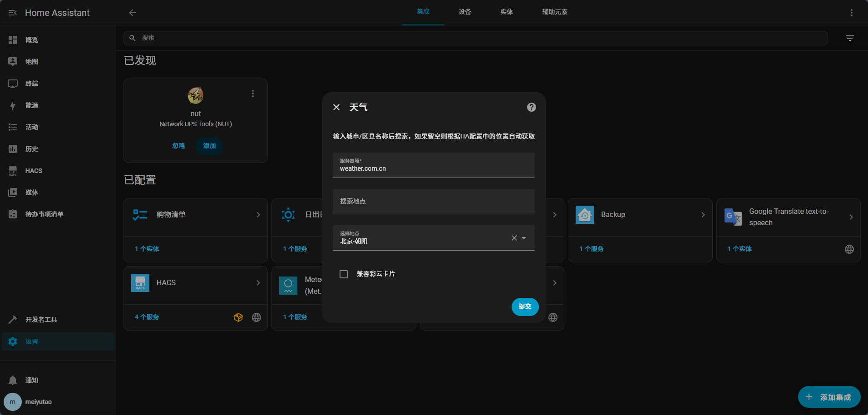Close the 天气 dialog with the X
The image size is (868, 415).
(336, 107)
